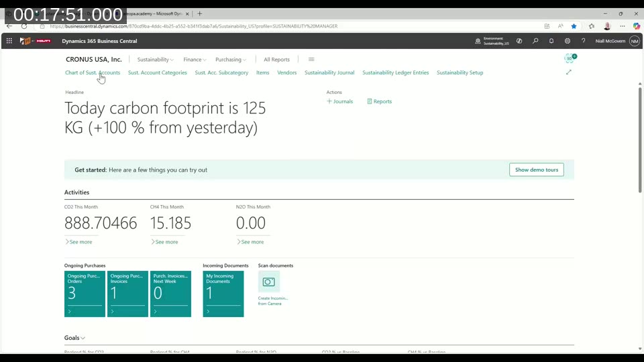Expand See more under N2O This Month
The width and height of the screenshot is (644, 362).
click(250, 242)
